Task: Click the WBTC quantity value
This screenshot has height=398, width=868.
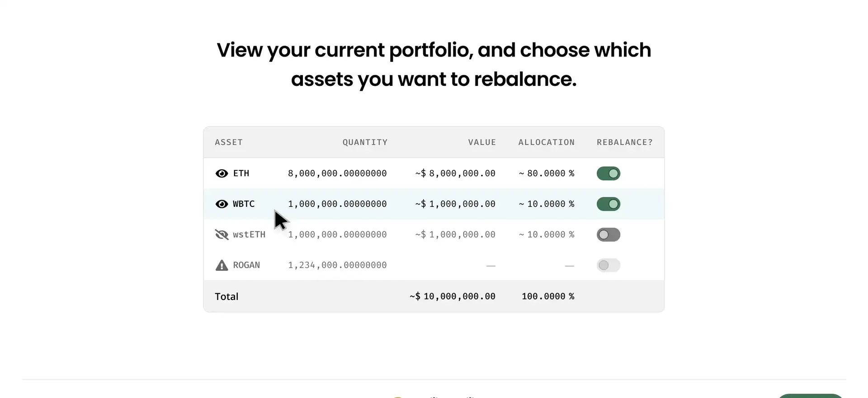Action: coord(337,204)
